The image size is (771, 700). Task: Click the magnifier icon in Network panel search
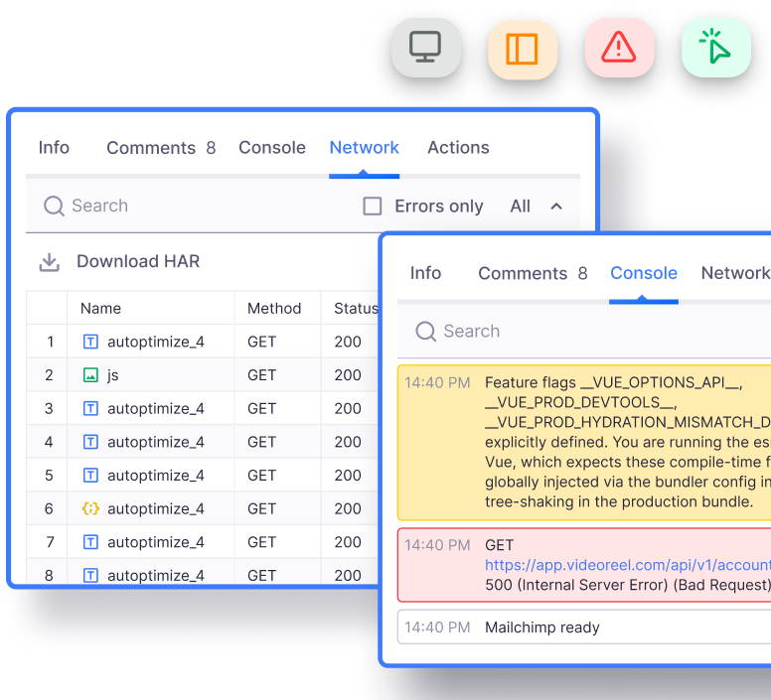point(54,206)
